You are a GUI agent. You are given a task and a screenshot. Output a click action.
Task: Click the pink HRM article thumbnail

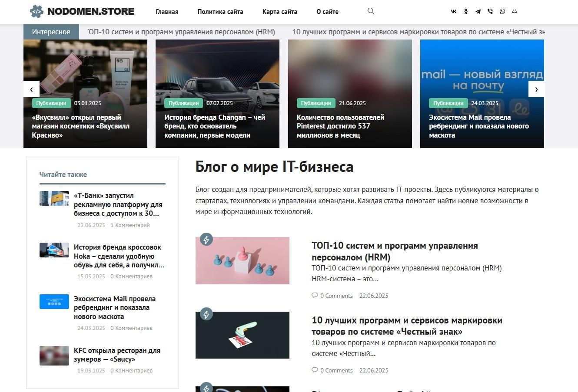pyautogui.click(x=242, y=260)
